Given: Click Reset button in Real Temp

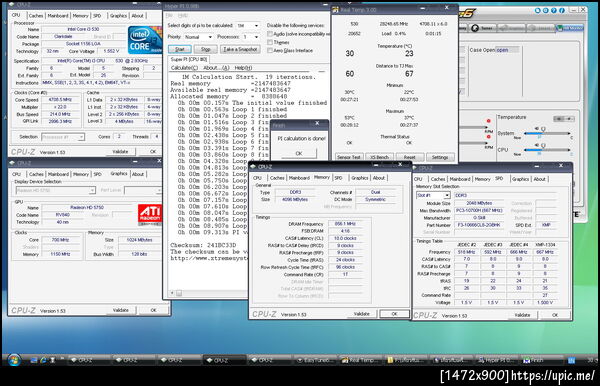Looking at the screenshot, I should click(x=409, y=157).
